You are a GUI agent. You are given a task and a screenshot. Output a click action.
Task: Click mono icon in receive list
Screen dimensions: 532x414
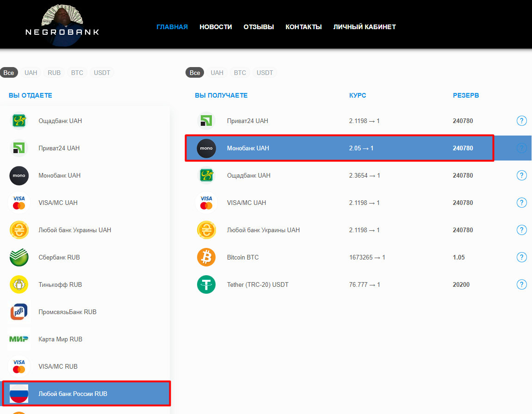[206, 148]
